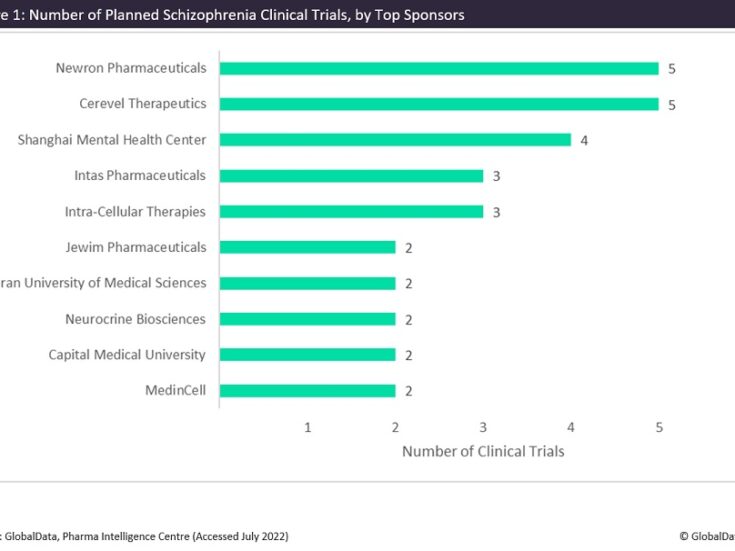Image resolution: width=735 pixels, height=551 pixels.
Task: Click the Neurocrine Biosciences bar
Action: tap(307, 319)
